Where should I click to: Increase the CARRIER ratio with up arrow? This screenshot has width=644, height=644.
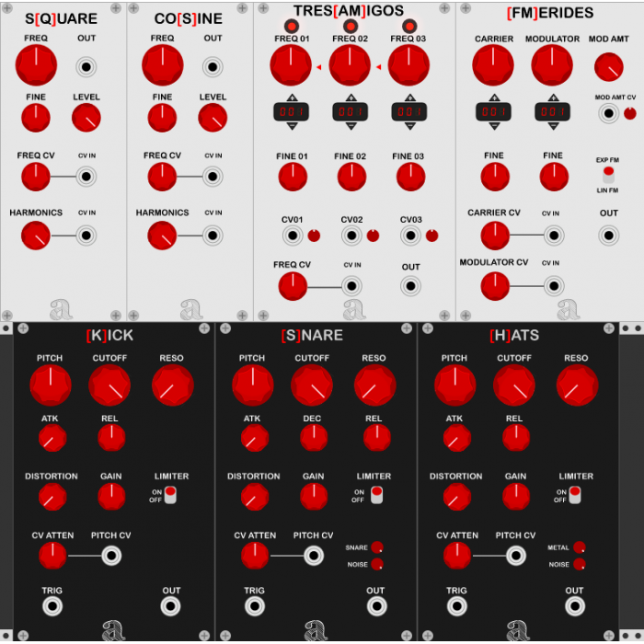tap(494, 98)
